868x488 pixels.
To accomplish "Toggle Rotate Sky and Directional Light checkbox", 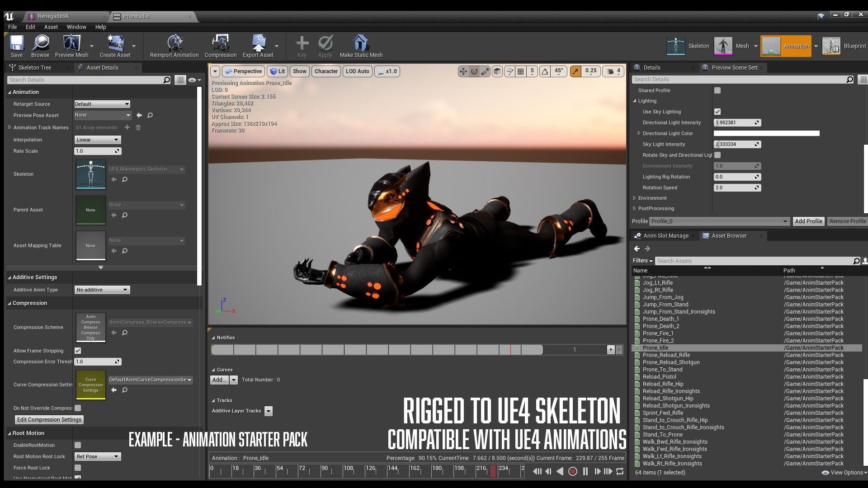I will 717,155.
